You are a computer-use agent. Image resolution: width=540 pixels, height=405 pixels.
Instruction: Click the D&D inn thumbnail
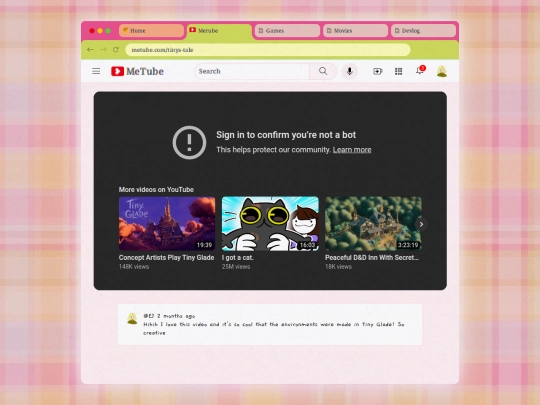(x=373, y=224)
